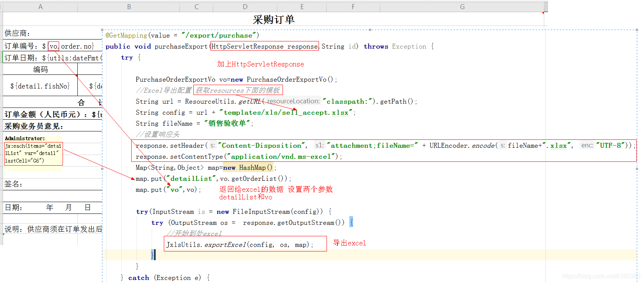
Task: Select column F header
Action: [x=353, y=7]
